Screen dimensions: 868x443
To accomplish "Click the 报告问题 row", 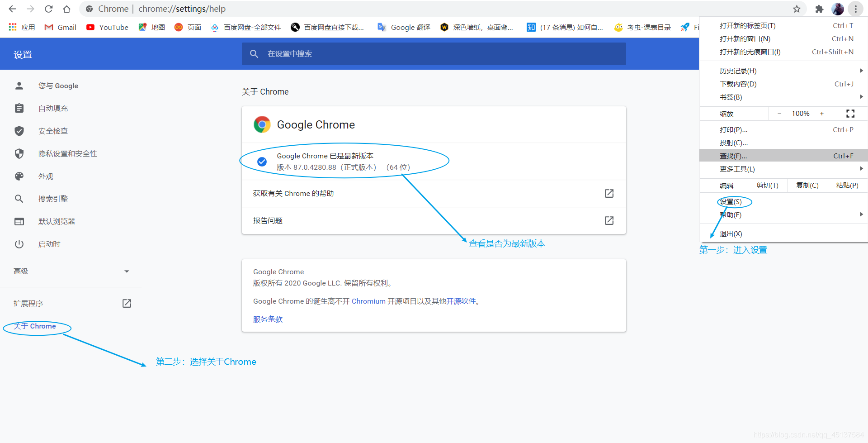I will click(x=434, y=221).
